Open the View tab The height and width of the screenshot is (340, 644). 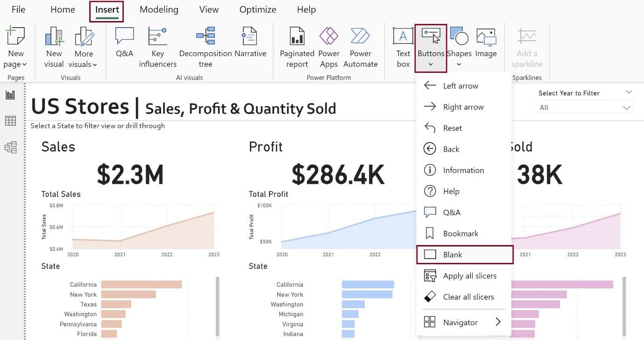click(209, 9)
